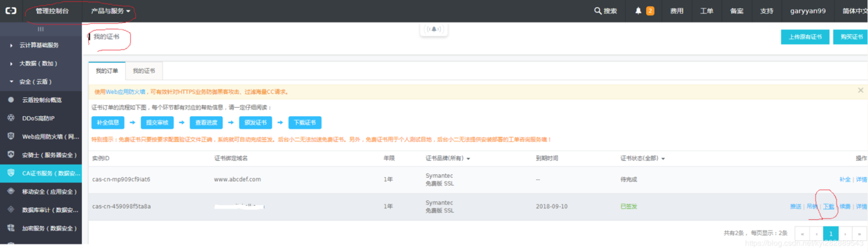Select instance ID cas-cn-459098f5ta8a
This screenshot has width=868, height=252.
point(121,206)
